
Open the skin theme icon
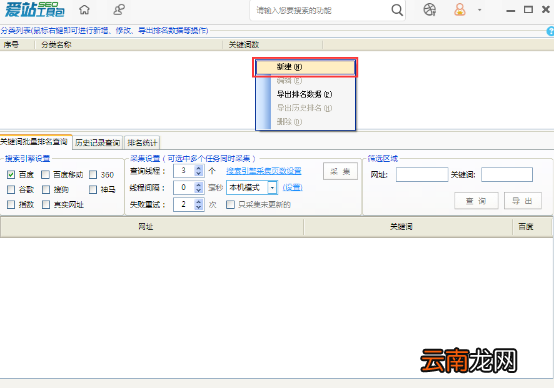pyautogui.click(x=430, y=10)
